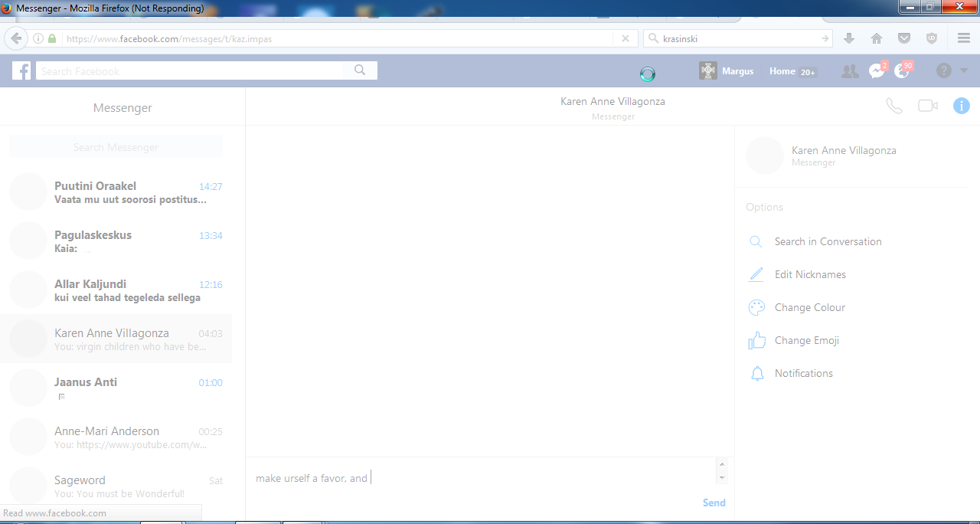Image resolution: width=980 pixels, height=524 pixels.
Task: Click the Facebook search magnifier button
Action: click(x=360, y=70)
